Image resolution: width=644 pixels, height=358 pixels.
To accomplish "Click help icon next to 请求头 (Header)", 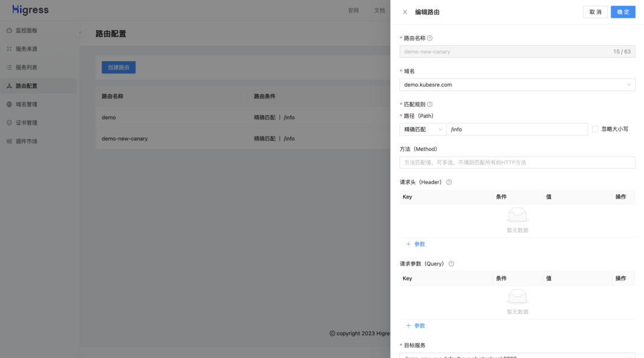I will pos(449,182).
